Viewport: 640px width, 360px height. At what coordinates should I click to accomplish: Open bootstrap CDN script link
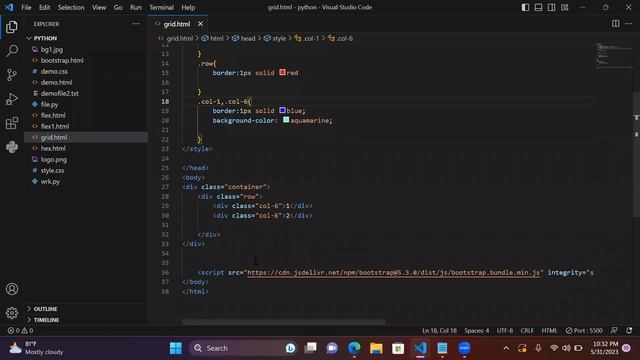[393, 273]
